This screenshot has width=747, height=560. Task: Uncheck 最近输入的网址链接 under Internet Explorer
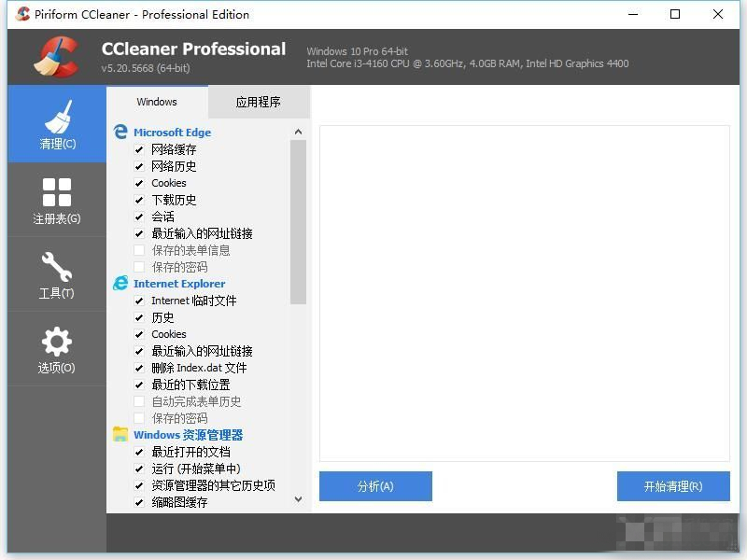(139, 351)
